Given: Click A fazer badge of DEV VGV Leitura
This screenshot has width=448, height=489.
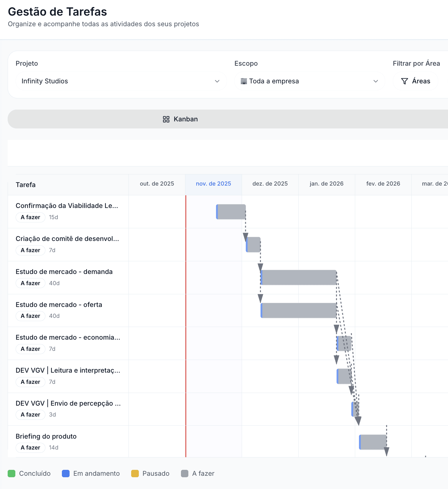Looking at the screenshot, I should (30, 382).
